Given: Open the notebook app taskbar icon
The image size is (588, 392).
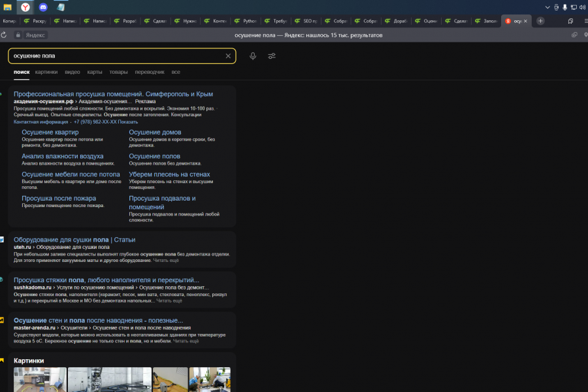Looking at the screenshot, I should (x=61, y=7).
